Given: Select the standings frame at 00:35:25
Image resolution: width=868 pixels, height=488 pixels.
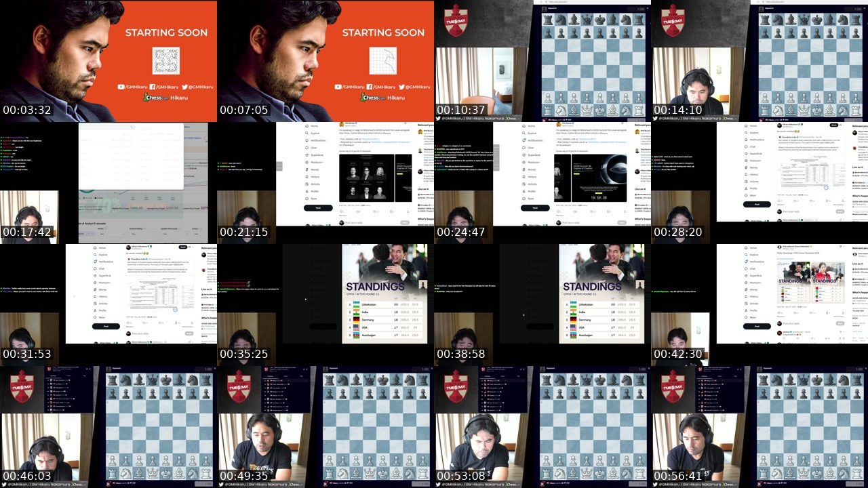Looking at the screenshot, I should coord(325,305).
